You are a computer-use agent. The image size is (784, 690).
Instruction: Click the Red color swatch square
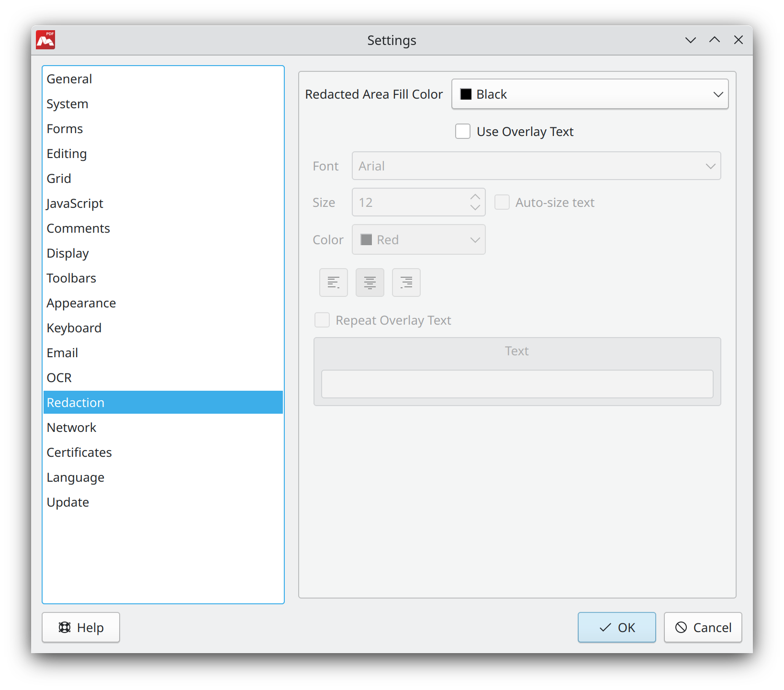(366, 239)
